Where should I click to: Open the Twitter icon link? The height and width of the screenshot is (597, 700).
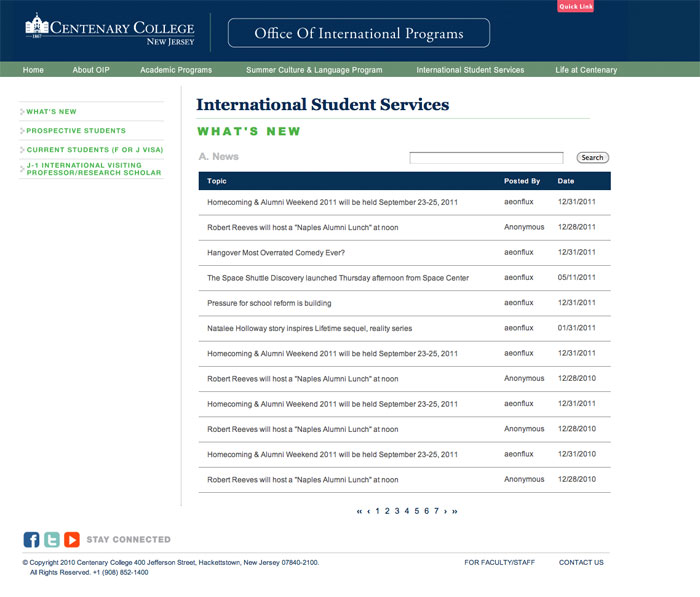click(51, 540)
